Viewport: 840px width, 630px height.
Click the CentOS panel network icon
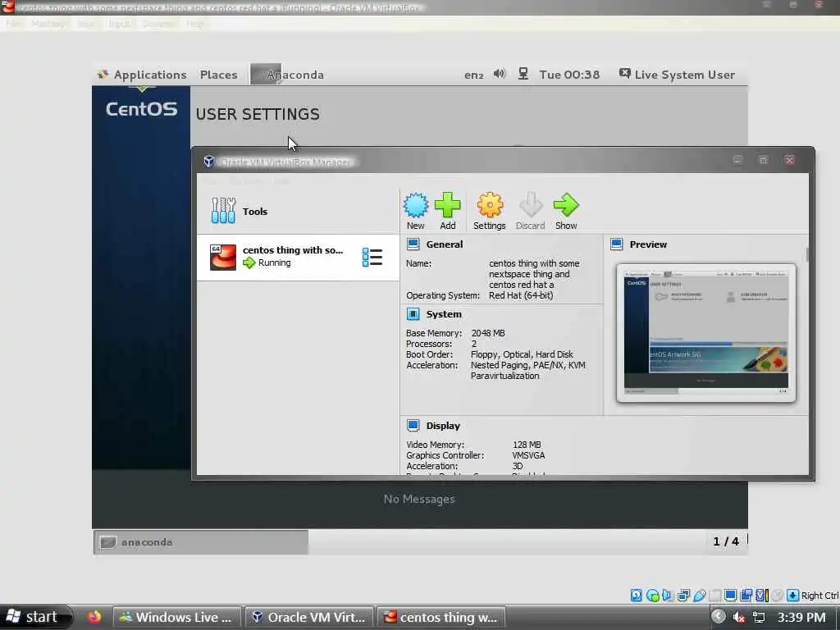pyautogui.click(x=523, y=74)
